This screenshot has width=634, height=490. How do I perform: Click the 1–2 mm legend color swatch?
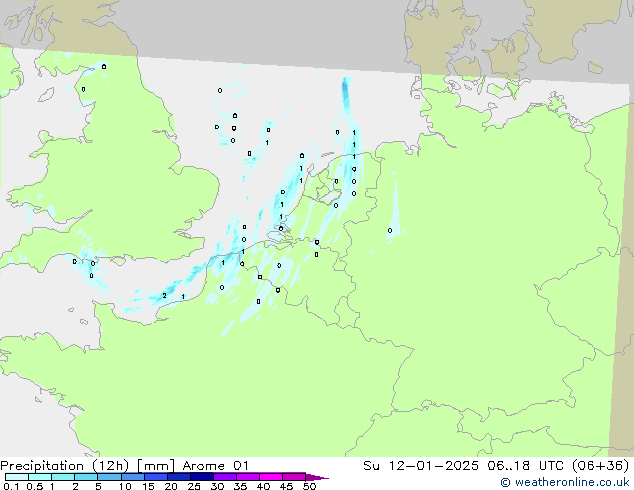[x=63, y=477]
